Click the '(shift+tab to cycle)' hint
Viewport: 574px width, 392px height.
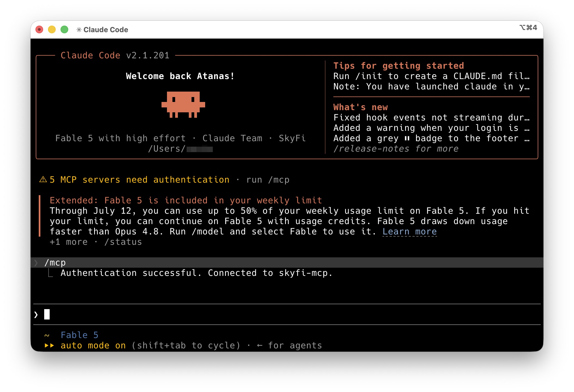coord(186,345)
